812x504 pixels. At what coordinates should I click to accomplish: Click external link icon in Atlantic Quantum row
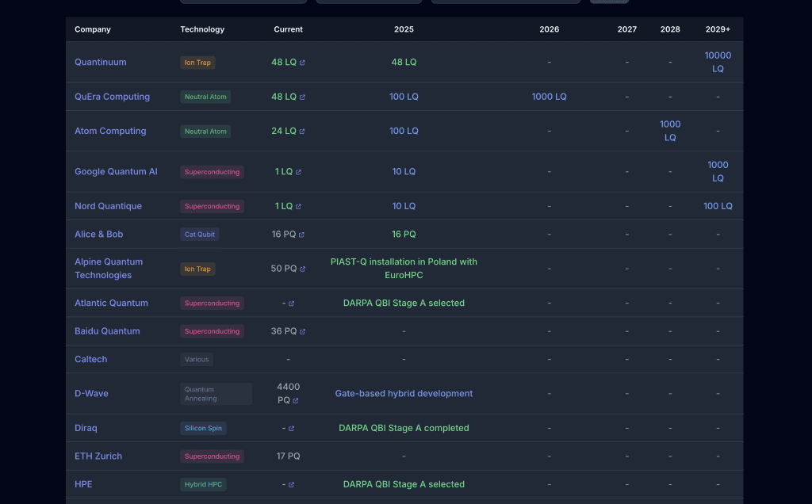(x=291, y=304)
